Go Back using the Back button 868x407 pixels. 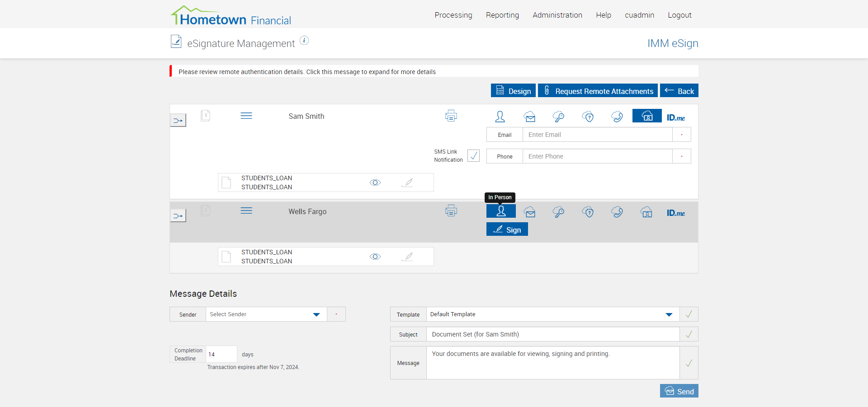point(679,90)
